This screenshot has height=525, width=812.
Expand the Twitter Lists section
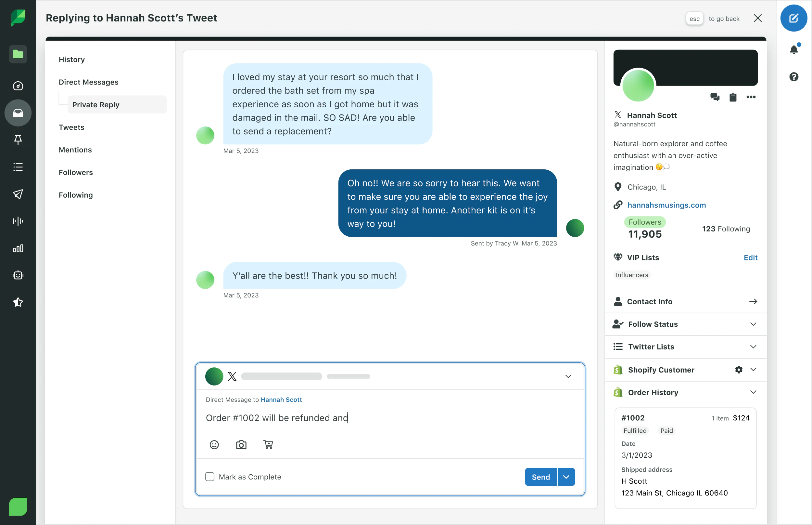tap(685, 347)
